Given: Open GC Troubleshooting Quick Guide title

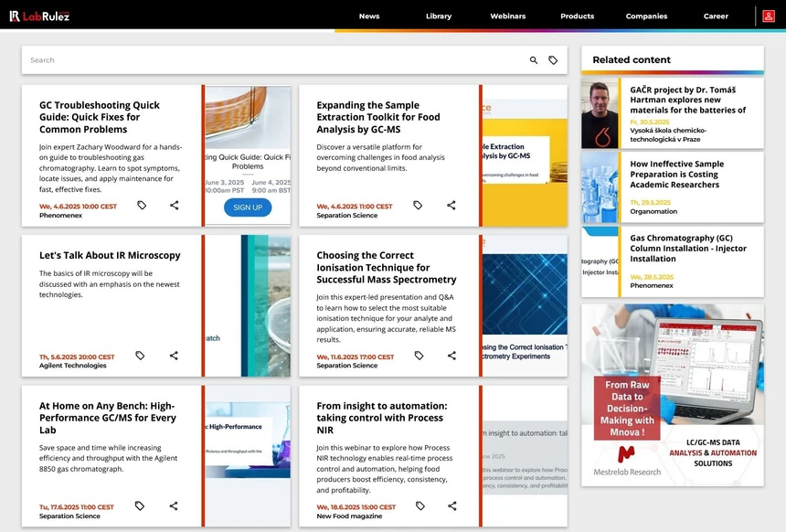Looking at the screenshot, I should 100,117.
